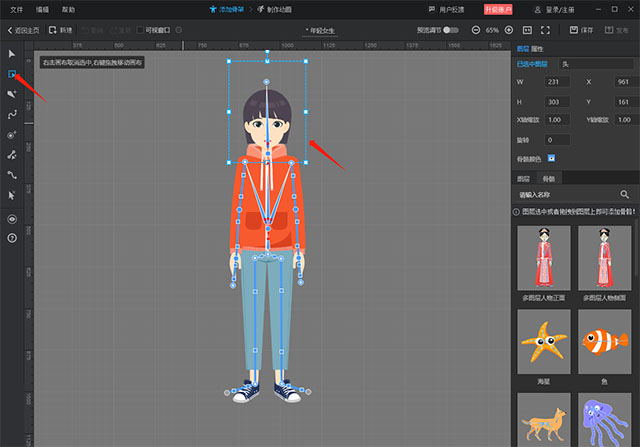The image size is (640, 447).
Task: Click search magnifier in skeleton panel
Action: 625,194
